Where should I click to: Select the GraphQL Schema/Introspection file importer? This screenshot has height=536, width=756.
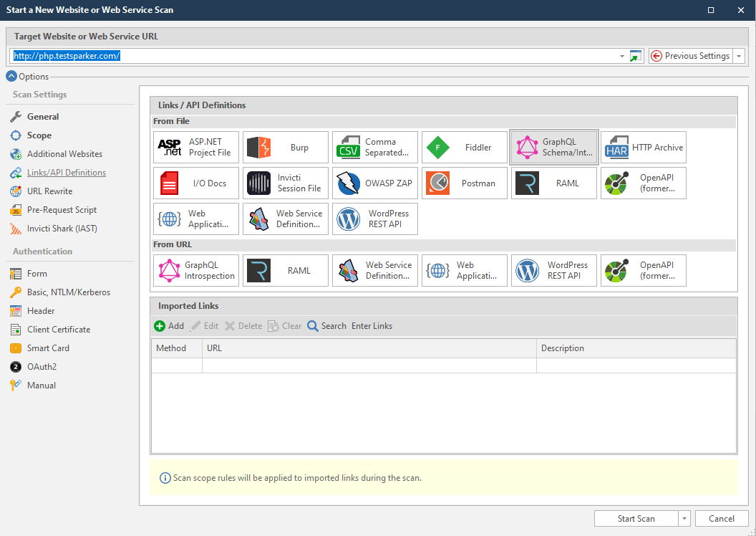(x=553, y=147)
